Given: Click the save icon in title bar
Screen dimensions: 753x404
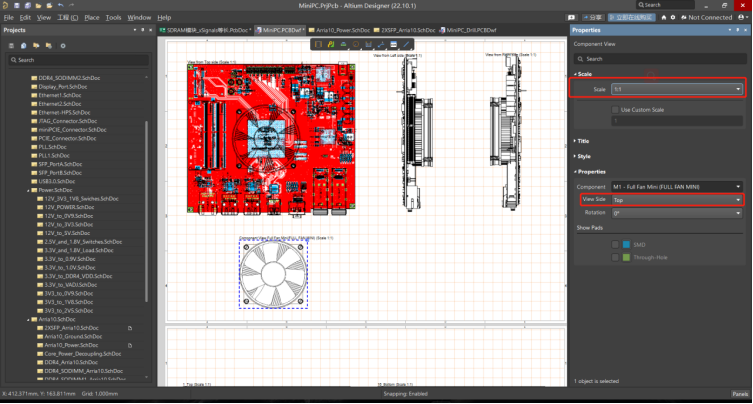Looking at the screenshot, I should click(x=19, y=5).
